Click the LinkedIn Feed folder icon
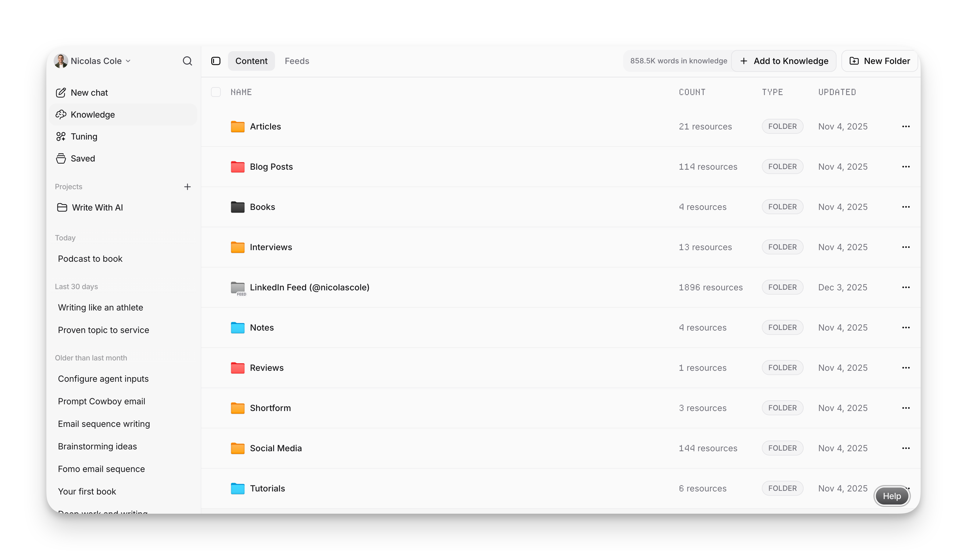 [x=238, y=288]
